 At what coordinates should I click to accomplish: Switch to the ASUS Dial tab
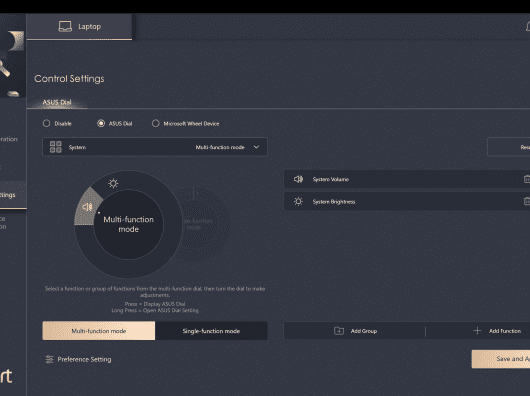[x=57, y=102]
